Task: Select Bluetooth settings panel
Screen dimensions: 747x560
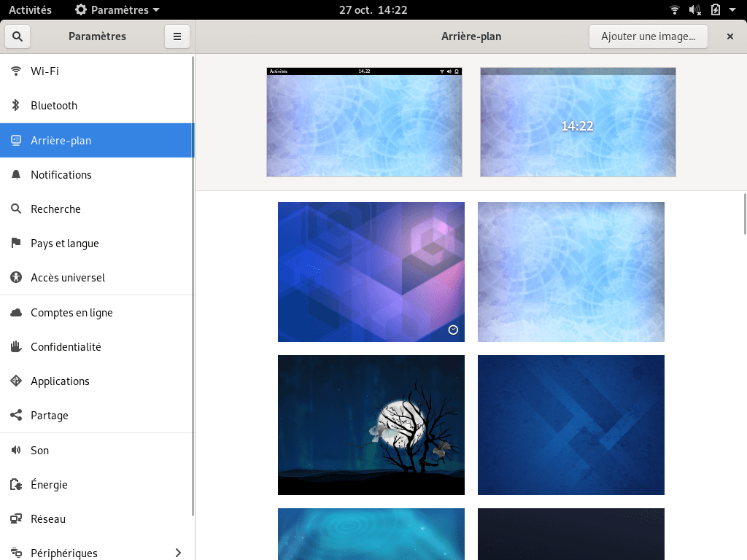Action: [x=97, y=105]
